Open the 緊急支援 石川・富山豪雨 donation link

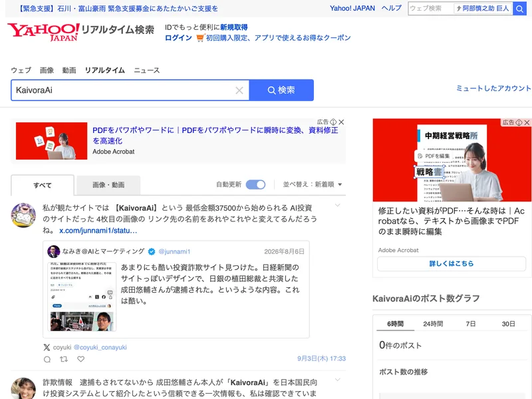coord(118,9)
